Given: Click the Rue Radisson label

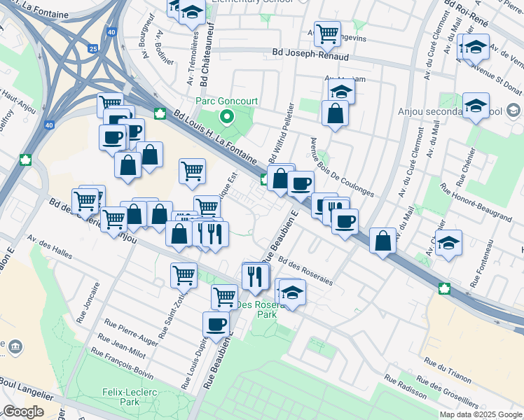Looking at the screenshot, I should 405,387.
